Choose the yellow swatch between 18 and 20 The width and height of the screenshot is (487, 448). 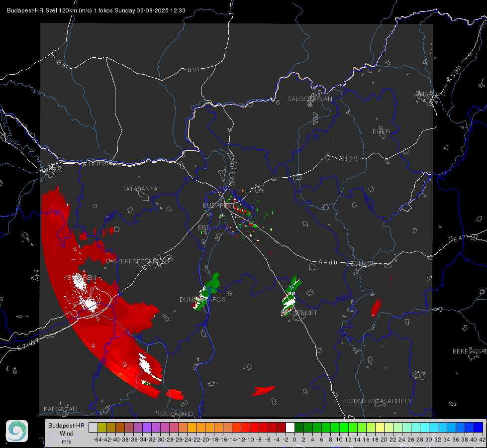tap(380, 428)
